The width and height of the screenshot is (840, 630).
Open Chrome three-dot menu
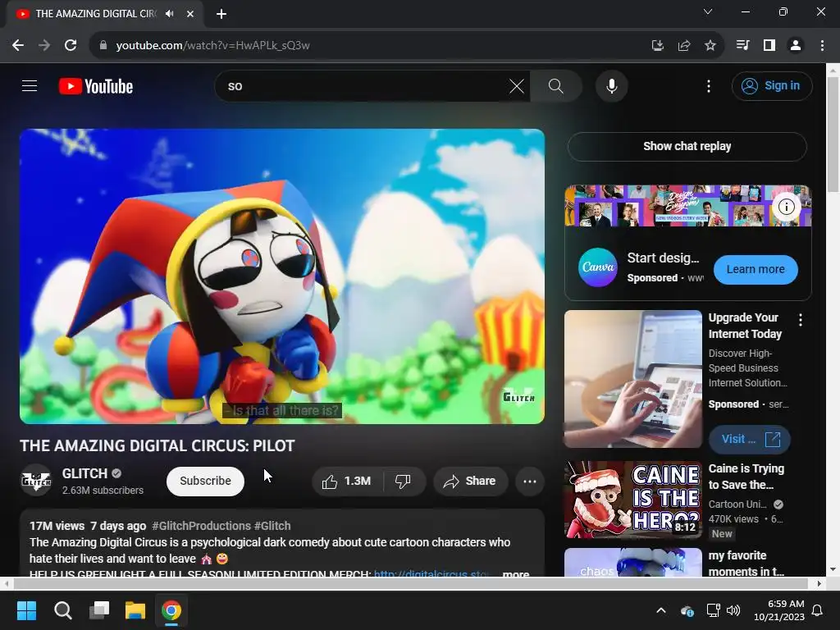[822, 46]
